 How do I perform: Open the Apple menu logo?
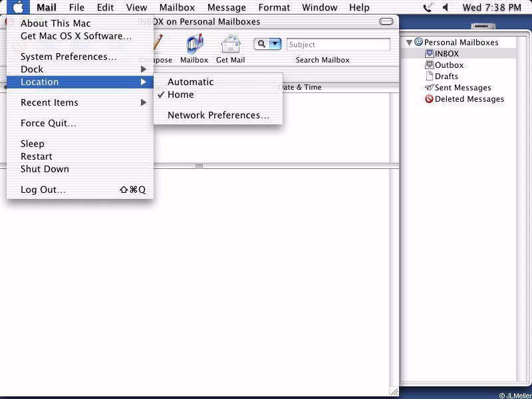point(18,7)
